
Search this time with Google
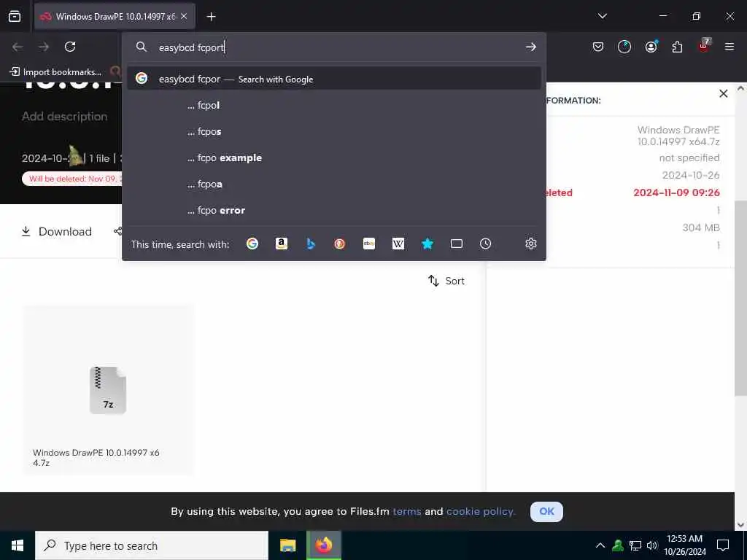click(x=252, y=244)
